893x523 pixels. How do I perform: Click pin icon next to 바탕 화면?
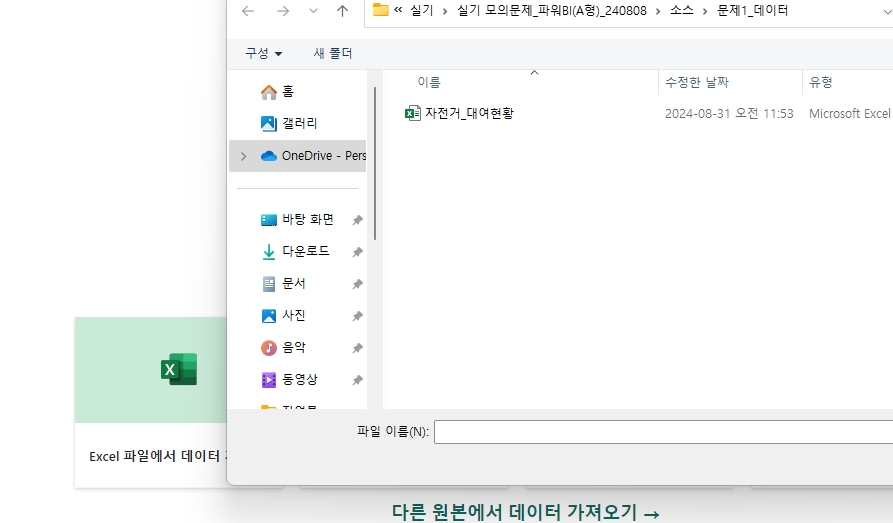358,220
